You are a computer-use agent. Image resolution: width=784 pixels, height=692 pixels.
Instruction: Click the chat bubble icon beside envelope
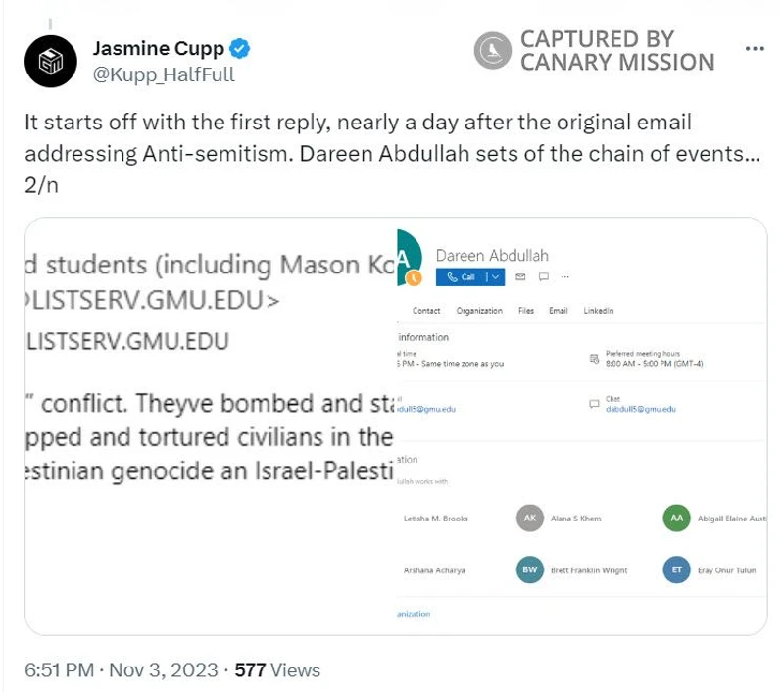pyautogui.click(x=544, y=277)
